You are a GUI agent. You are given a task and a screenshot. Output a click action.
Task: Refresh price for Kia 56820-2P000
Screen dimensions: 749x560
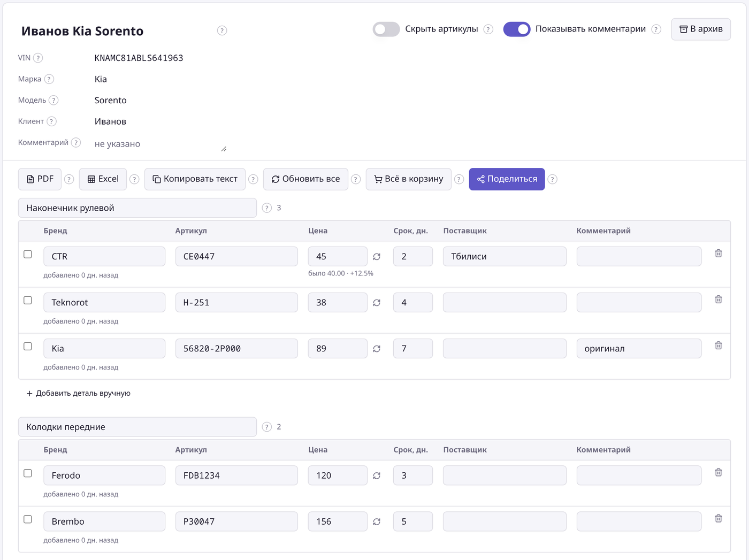click(377, 349)
